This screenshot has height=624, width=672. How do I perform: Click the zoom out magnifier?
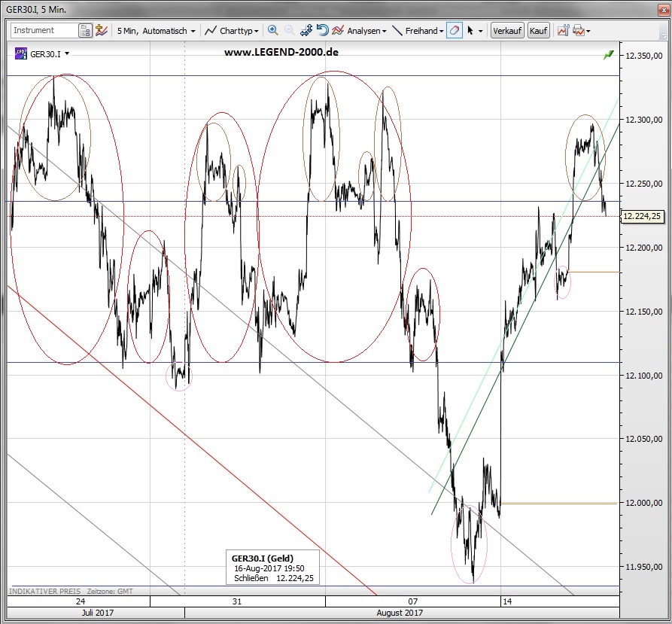290,31
